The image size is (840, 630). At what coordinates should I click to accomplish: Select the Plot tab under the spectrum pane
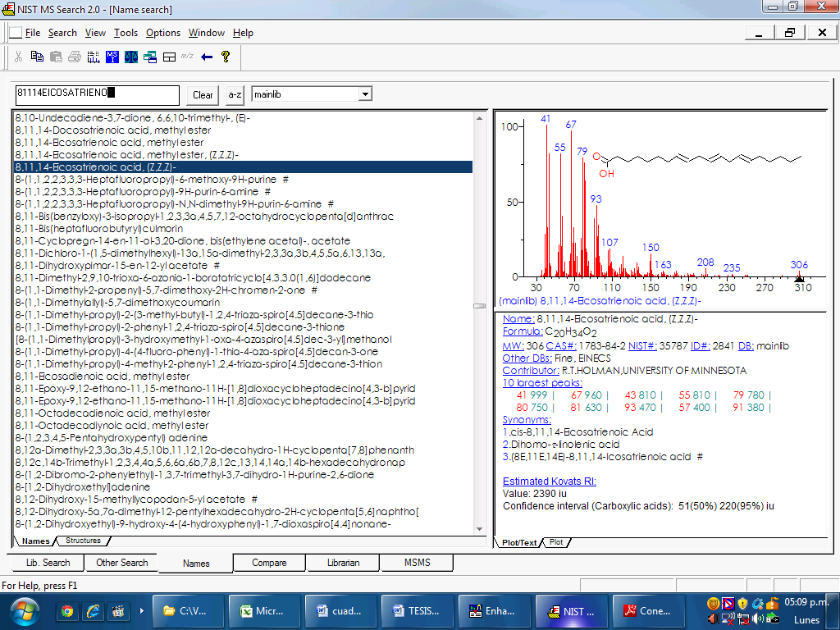pyautogui.click(x=556, y=542)
